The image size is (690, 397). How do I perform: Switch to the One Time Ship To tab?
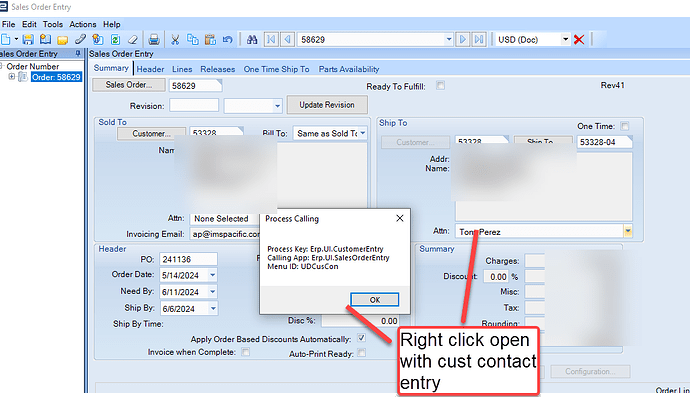[x=276, y=69]
